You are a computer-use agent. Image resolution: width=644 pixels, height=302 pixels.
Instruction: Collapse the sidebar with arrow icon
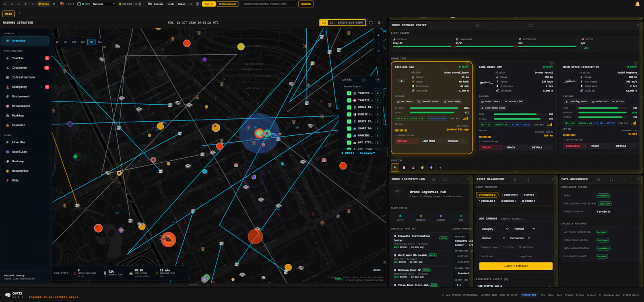click(x=51, y=33)
